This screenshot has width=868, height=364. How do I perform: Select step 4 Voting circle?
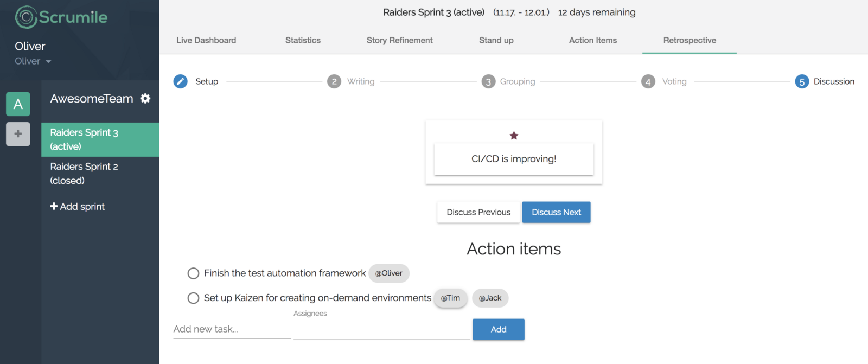(x=648, y=81)
